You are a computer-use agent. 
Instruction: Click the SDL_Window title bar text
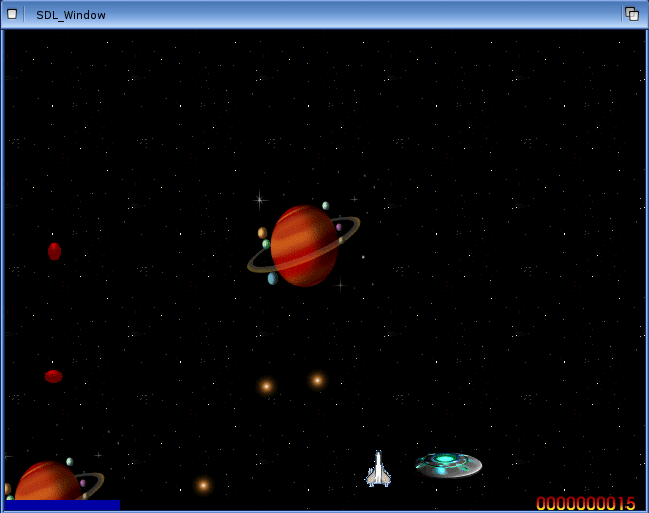pyautogui.click(x=71, y=15)
